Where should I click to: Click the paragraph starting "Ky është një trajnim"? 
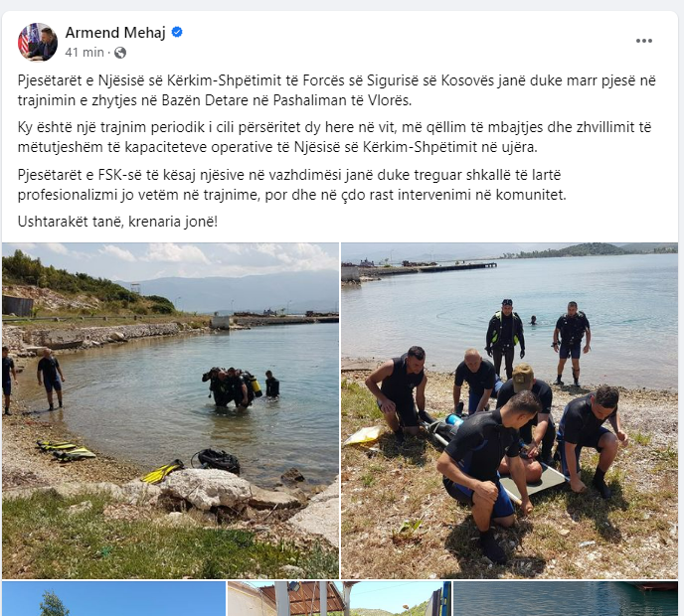click(x=335, y=137)
